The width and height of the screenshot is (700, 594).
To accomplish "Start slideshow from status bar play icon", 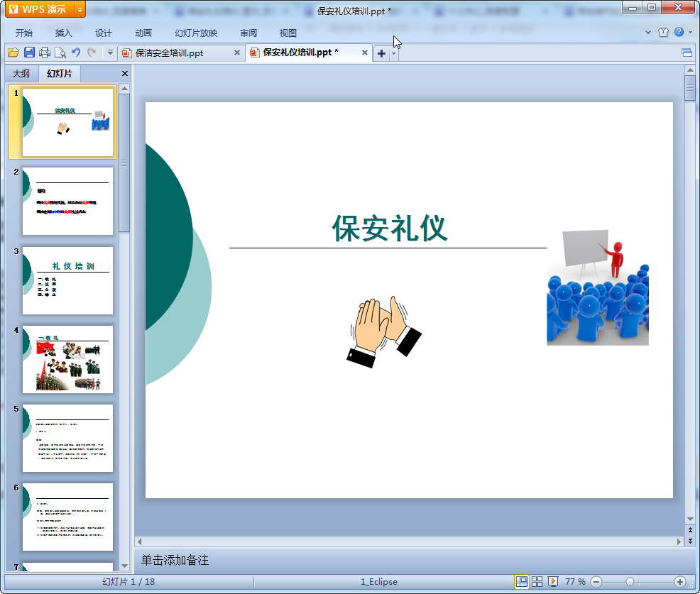I will click(x=553, y=581).
